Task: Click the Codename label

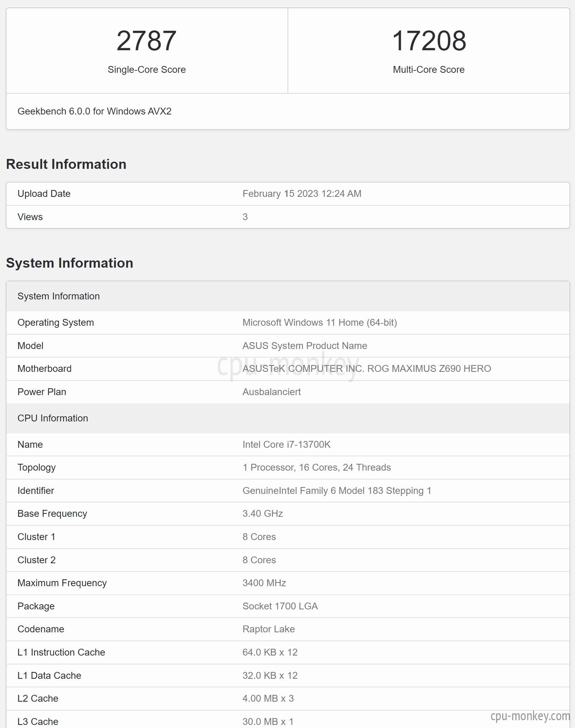Action: click(x=41, y=629)
